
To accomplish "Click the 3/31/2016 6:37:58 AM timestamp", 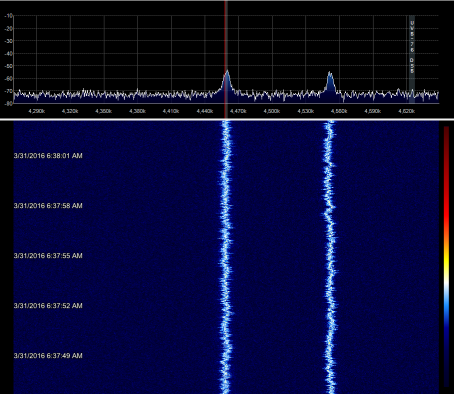I will (48, 206).
